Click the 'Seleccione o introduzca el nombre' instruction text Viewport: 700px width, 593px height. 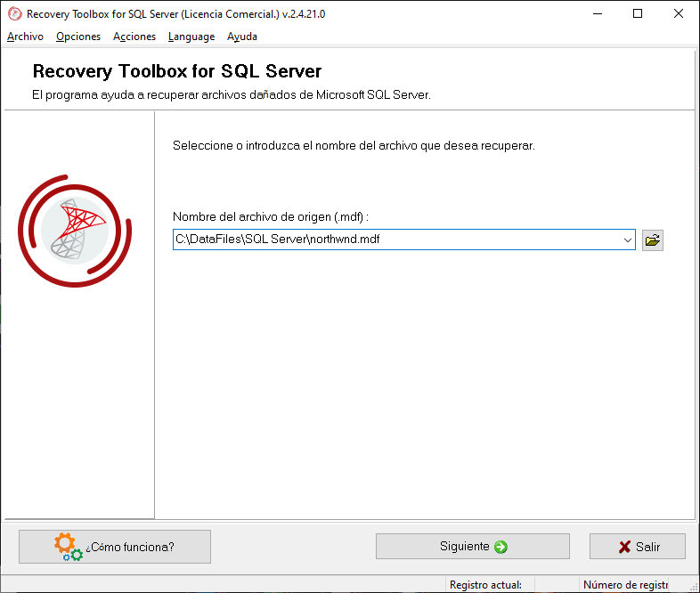coord(354,145)
